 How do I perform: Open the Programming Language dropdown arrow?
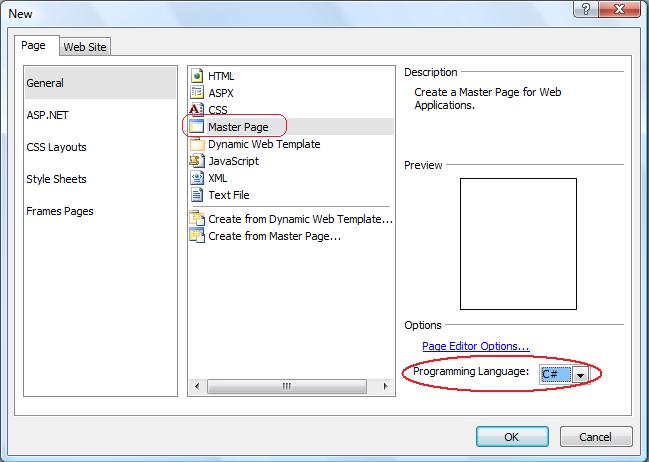[580, 374]
